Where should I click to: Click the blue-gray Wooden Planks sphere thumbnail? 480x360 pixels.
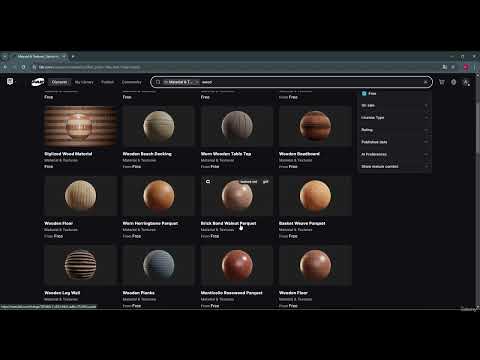click(x=159, y=265)
